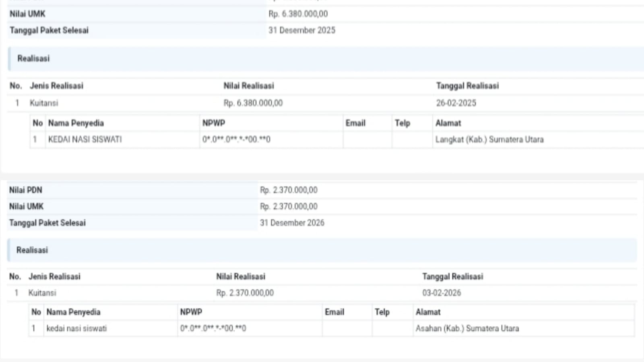Screen dimensions: 644x362
Task: Select the realization date 26-02-2025
Action: click(456, 103)
